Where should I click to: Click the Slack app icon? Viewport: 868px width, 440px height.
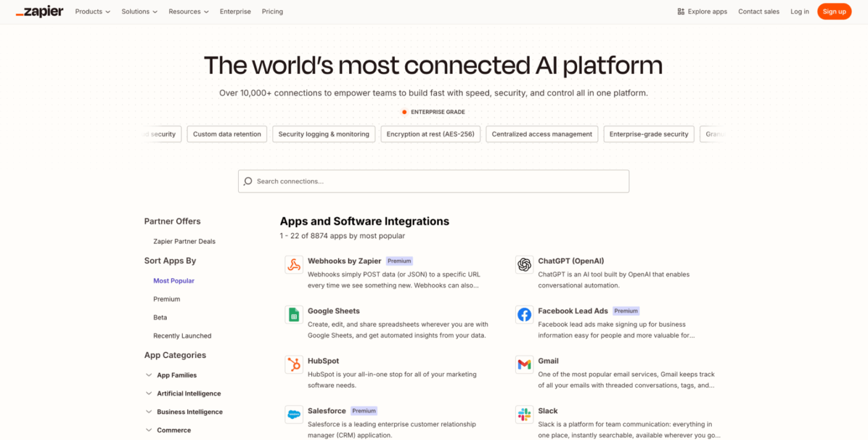coord(524,415)
